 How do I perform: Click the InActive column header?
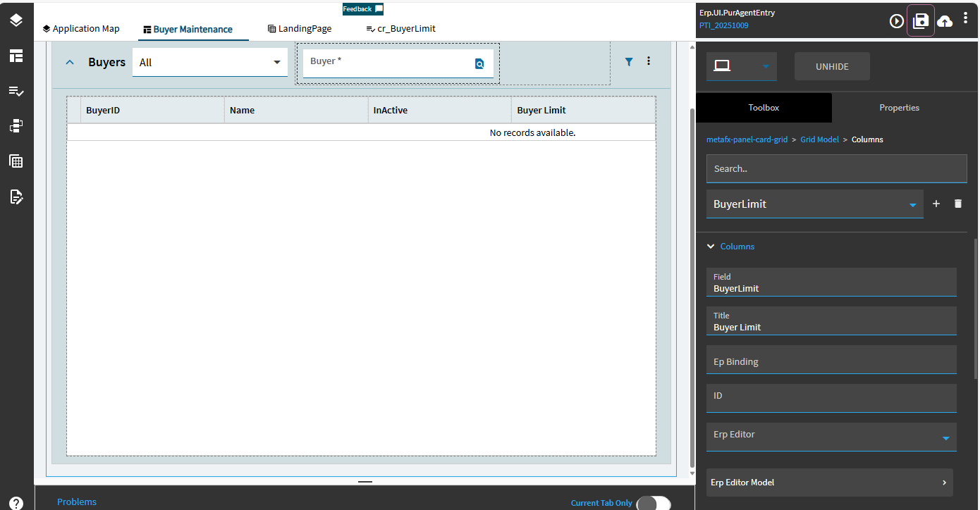pyautogui.click(x=440, y=111)
